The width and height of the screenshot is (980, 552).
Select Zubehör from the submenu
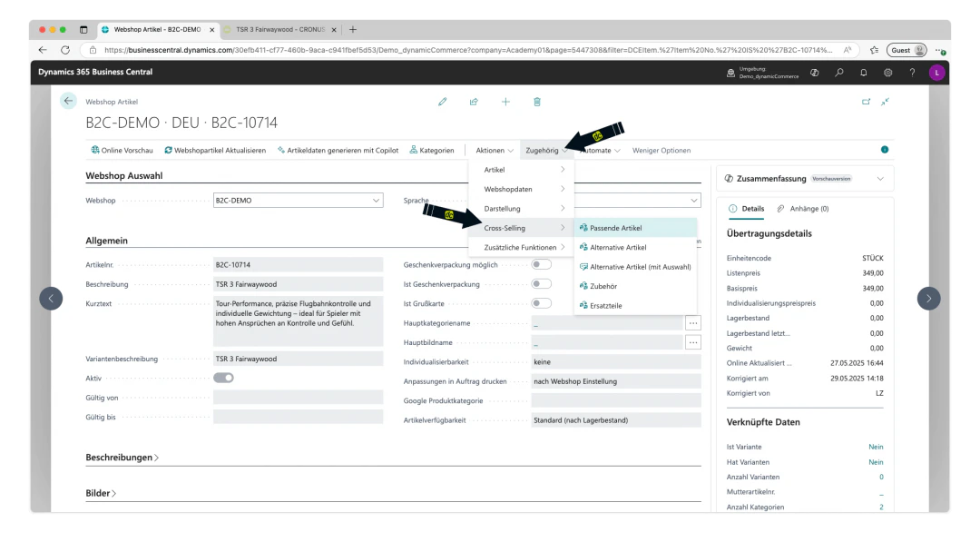[635, 286]
